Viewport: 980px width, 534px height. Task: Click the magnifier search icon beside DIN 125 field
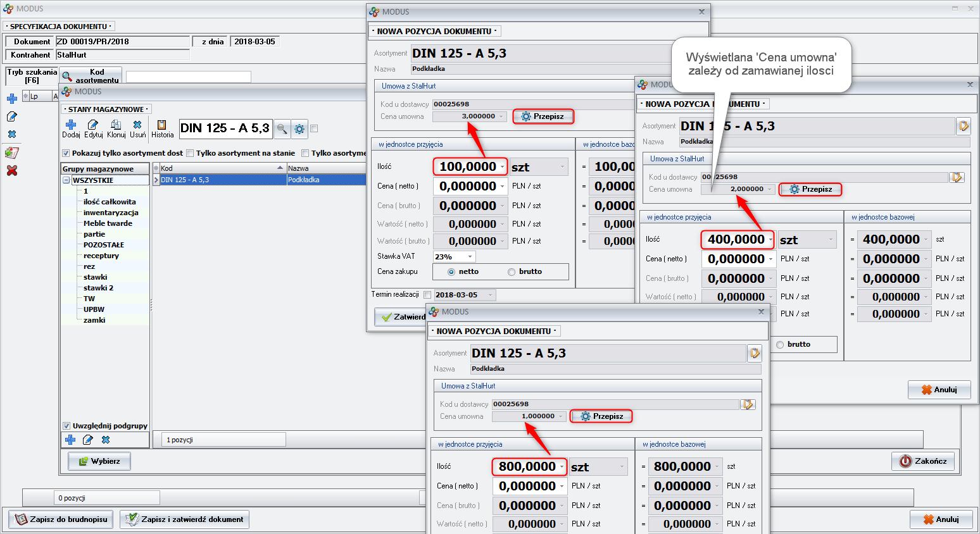(282, 128)
